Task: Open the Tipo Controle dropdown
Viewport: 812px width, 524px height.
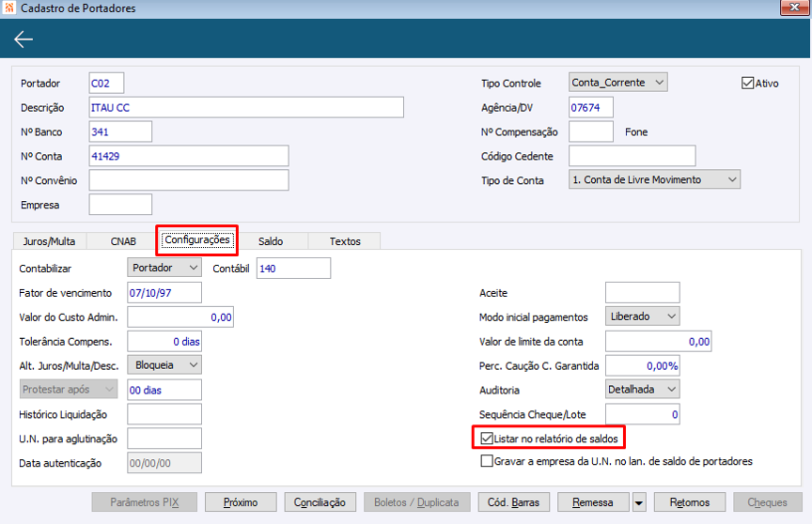Action: pyautogui.click(x=617, y=83)
